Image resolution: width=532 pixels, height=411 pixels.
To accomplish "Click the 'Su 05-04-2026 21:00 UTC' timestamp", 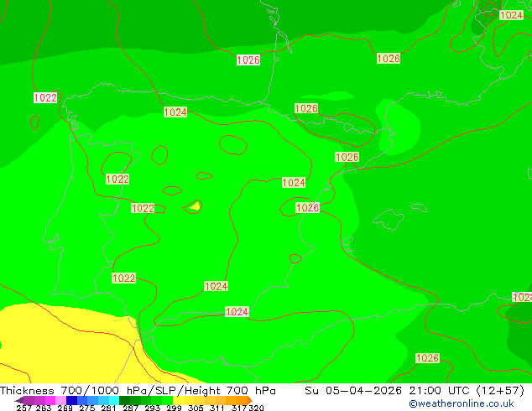I will (387, 391).
